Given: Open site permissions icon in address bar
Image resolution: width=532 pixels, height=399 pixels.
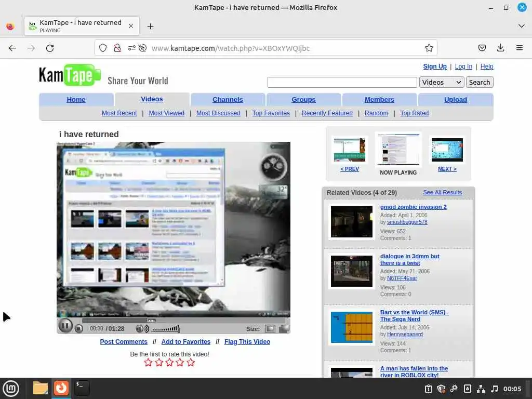Looking at the screenshot, I should pyautogui.click(x=131, y=48).
